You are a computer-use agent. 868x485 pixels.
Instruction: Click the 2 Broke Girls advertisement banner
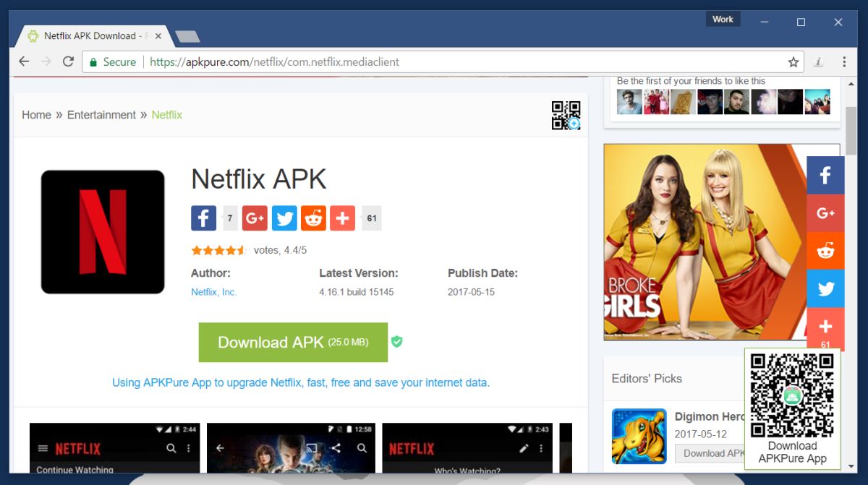click(x=705, y=241)
